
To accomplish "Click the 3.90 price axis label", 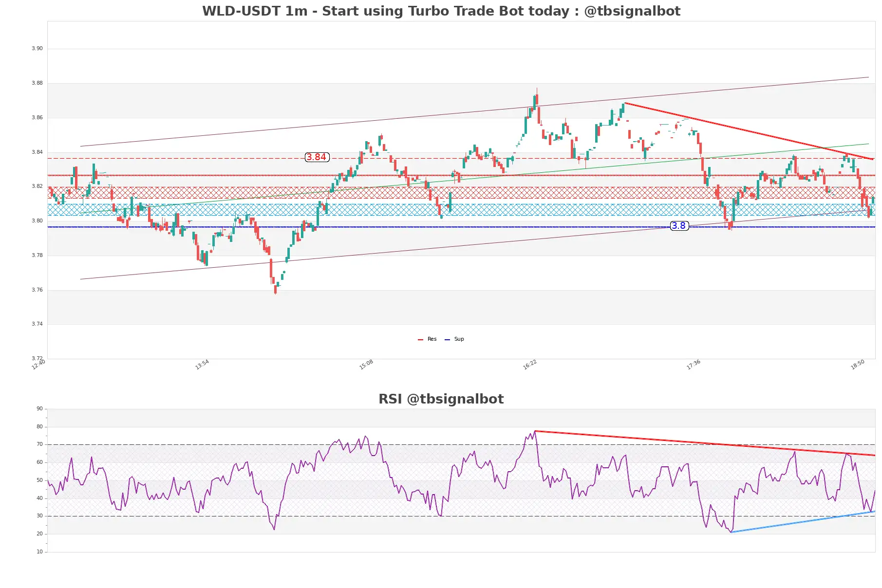I will 37,49.
